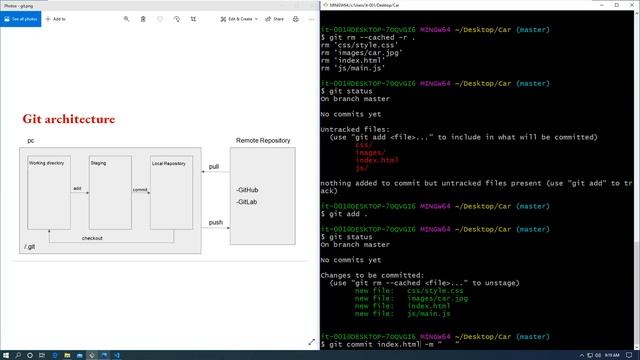Click the Task View icon on the taskbar

tap(42, 355)
